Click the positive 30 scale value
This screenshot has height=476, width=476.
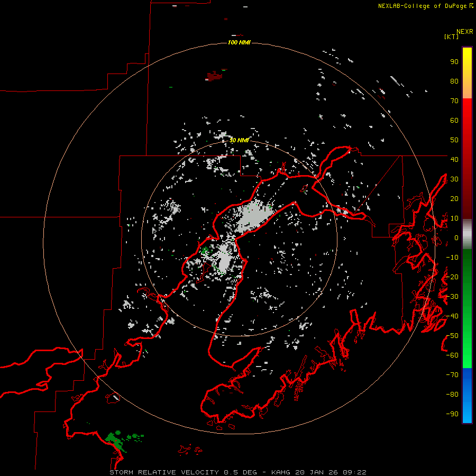[454, 179]
